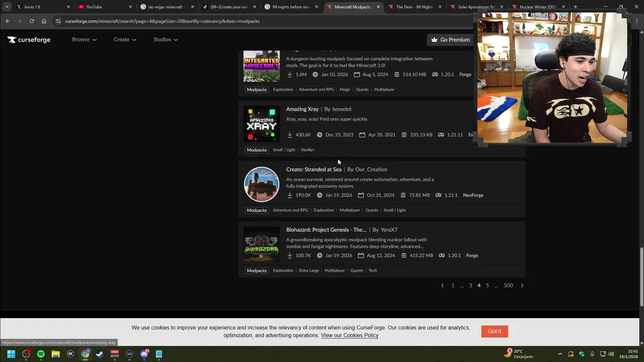
Task: Go to results page 500
Action: coord(508,286)
